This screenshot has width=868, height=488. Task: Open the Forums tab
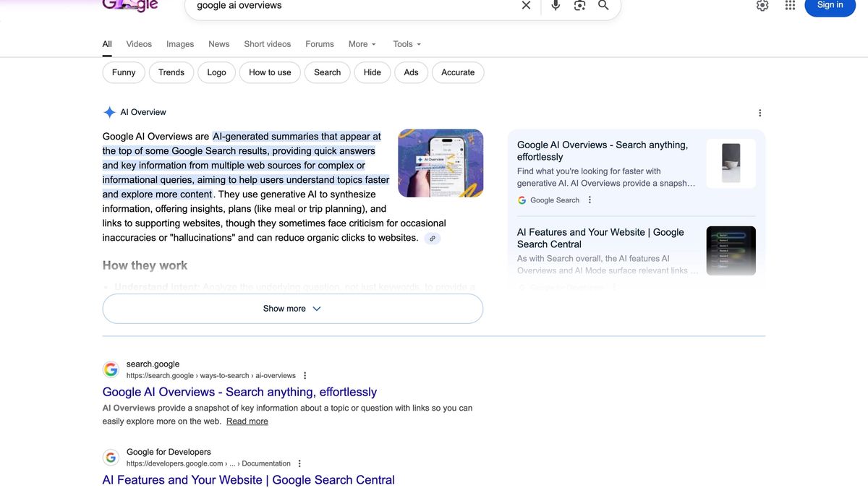click(x=320, y=44)
